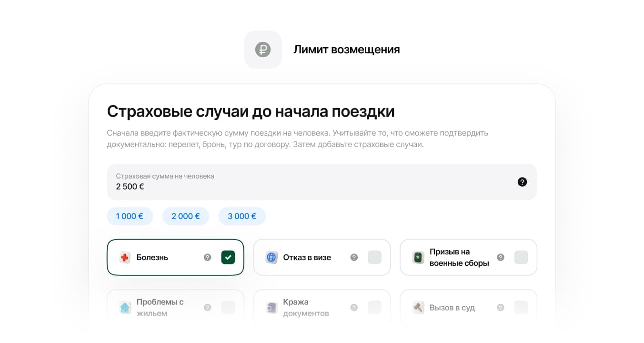
Task: Tick the Проблемы с жильем checkbox
Action: (x=228, y=308)
